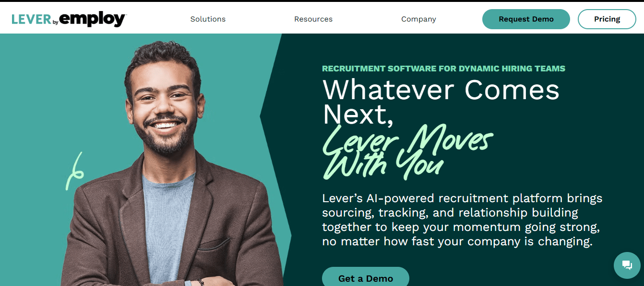Viewport: 644px width, 286px height.
Task: Click the AI-powered recruitment platform paragraph
Action: [x=462, y=220]
